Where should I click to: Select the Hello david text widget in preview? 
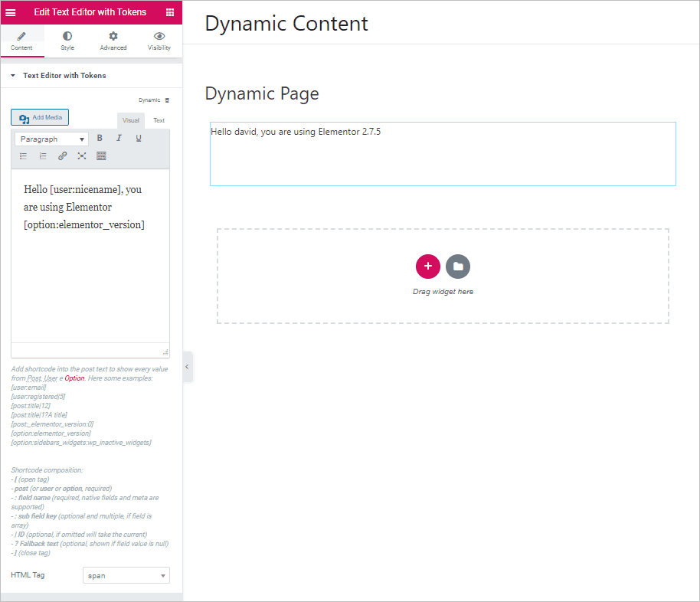click(x=443, y=154)
